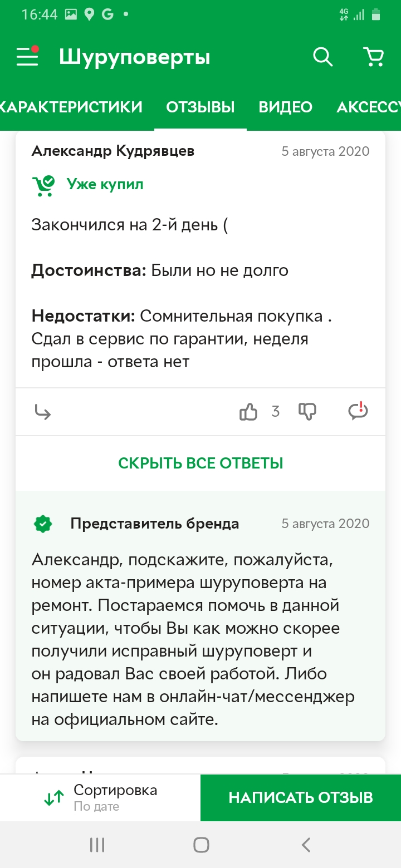401x868 pixels.
Task: Open Android recent apps button
Action: [97, 845]
